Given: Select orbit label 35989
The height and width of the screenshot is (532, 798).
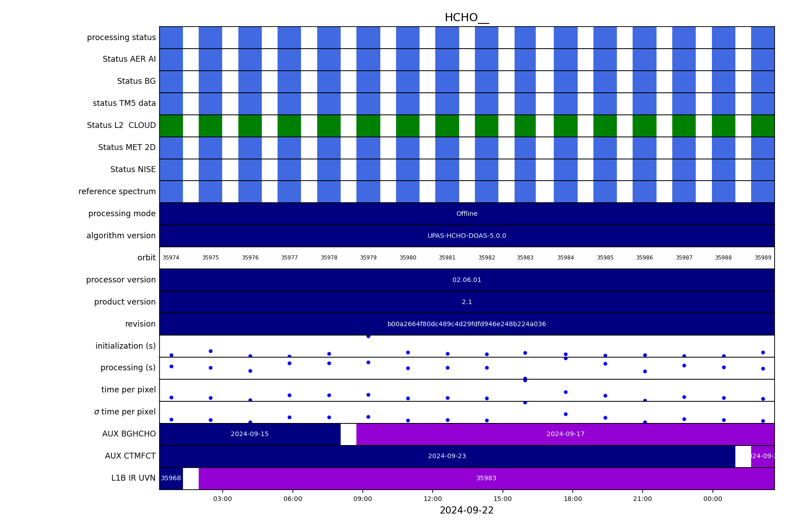Looking at the screenshot, I should [763, 258].
